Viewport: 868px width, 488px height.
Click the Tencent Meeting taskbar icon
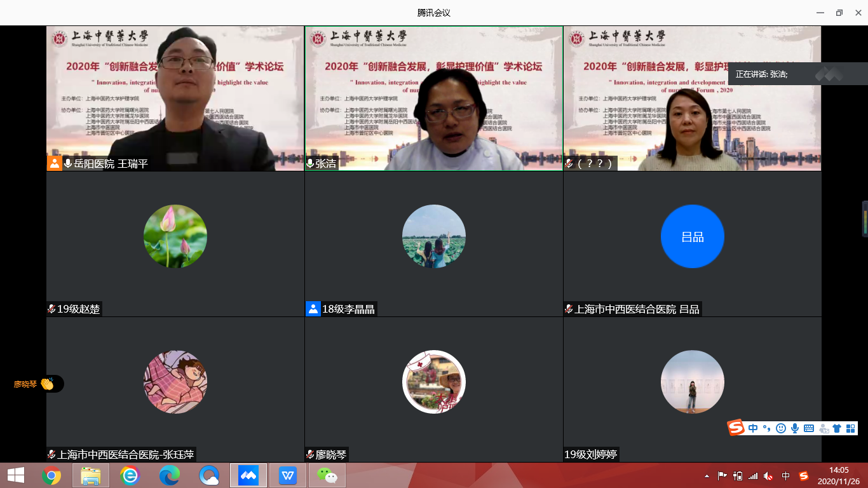pyautogui.click(x=248, y=475)
